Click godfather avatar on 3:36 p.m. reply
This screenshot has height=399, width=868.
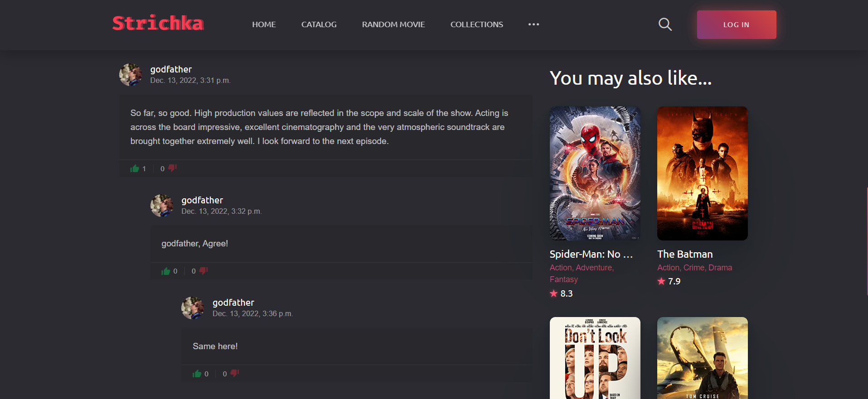tap(193, 308)
